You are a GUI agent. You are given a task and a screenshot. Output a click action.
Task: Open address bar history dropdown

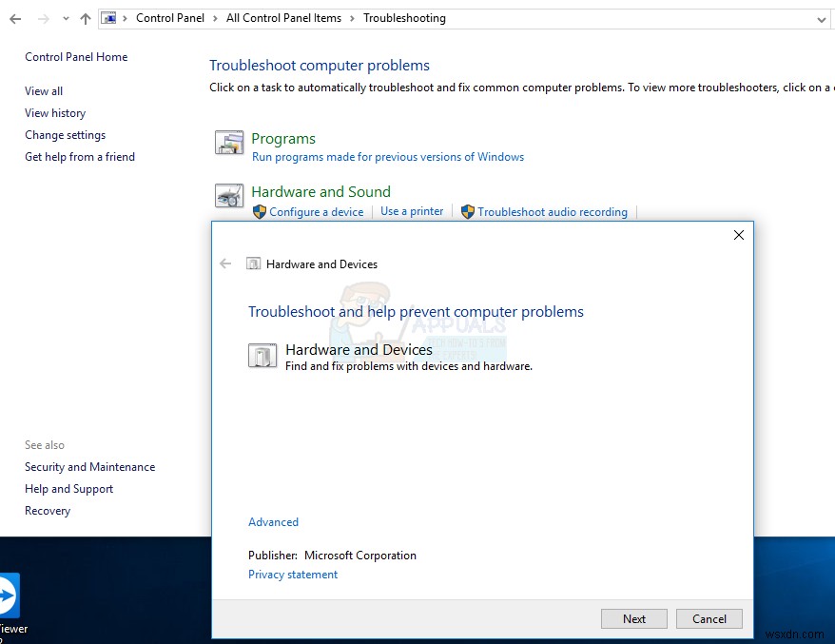(821, 20)
